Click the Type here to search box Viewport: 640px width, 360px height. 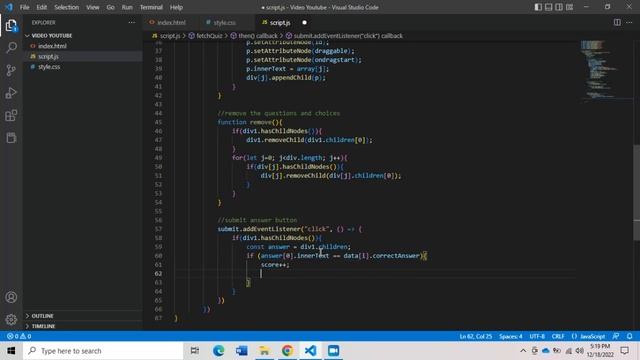click(103, 351)
